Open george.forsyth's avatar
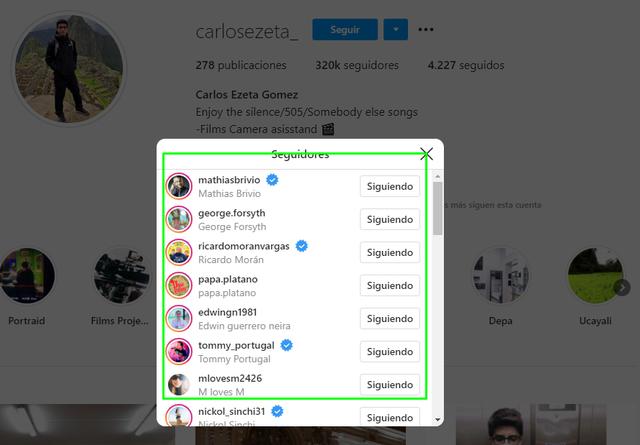 tap(179, 219)
